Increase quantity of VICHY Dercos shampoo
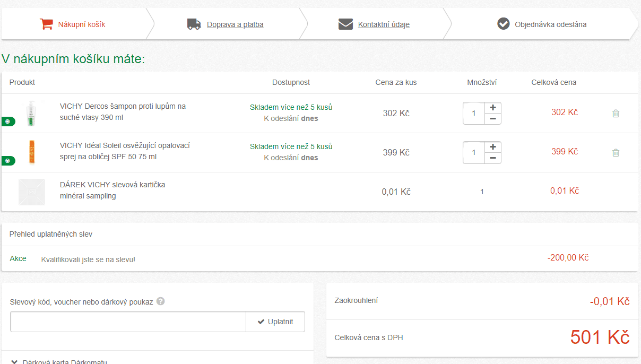 [493, 108]
